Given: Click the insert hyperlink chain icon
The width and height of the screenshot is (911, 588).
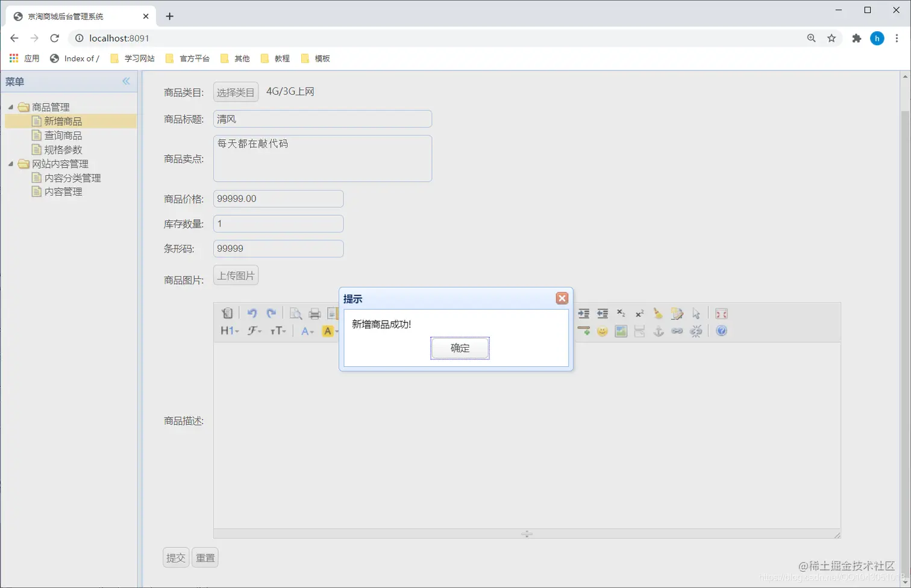Looking at the screenshot, I should coord(677,331).
